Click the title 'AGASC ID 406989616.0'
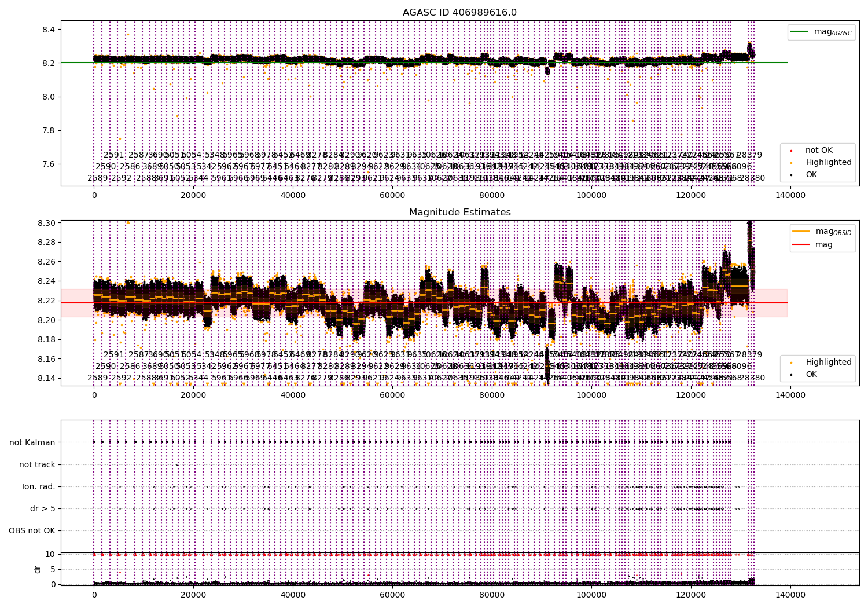 click(x=459, y=13)
